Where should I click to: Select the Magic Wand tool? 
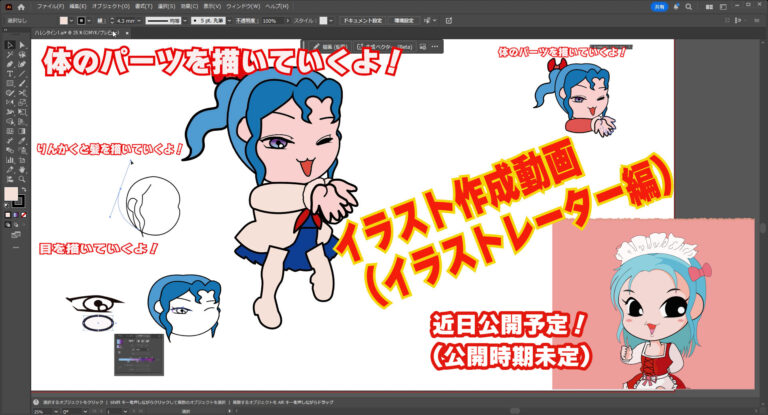9,54
